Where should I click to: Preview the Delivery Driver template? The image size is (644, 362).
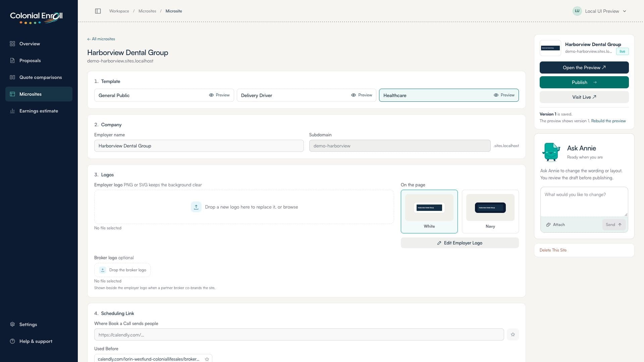point(362,95)
